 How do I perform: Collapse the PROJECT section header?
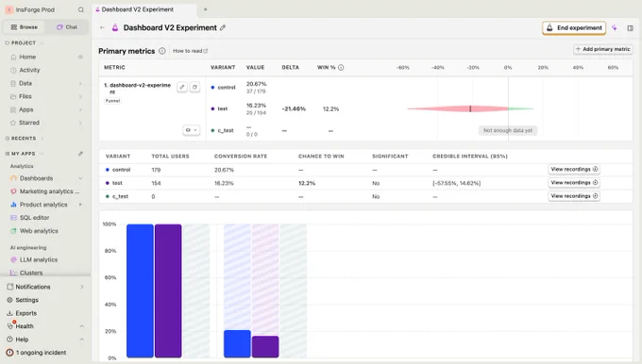[x=24, y=43]
